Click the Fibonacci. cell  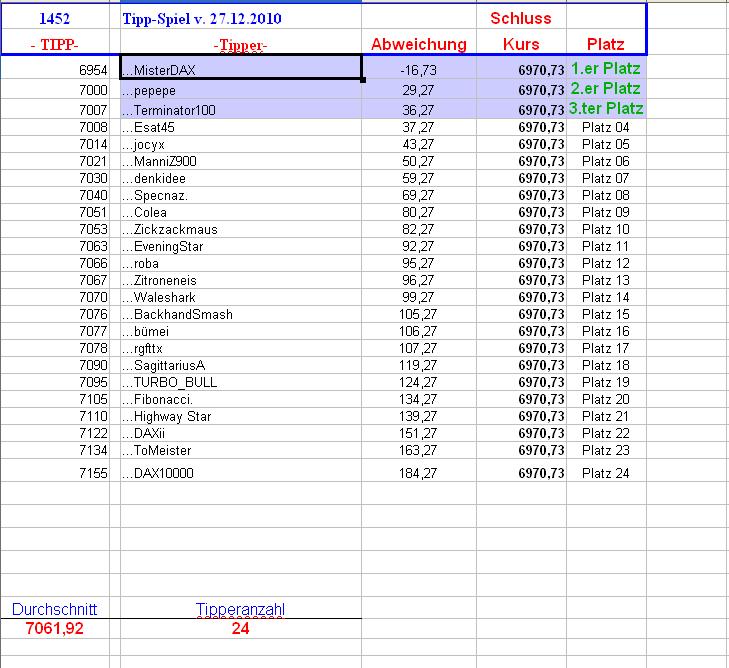click(x=241, y=399)
